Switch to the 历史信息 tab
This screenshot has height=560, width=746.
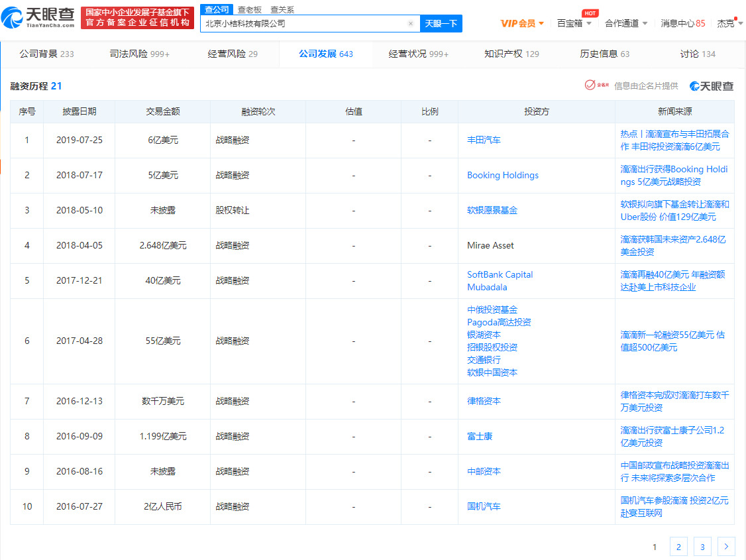(604, 54)
